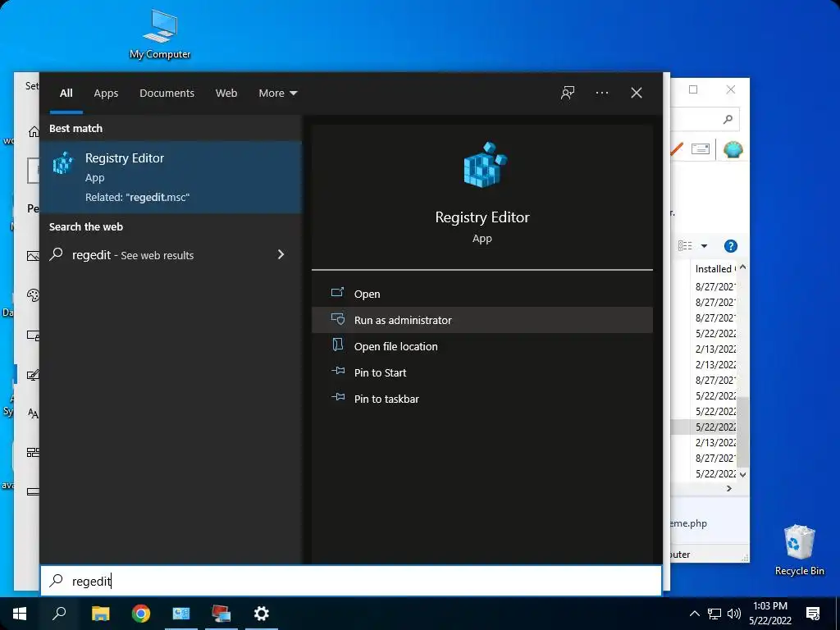Choose Run as administrator
This screenshot has width=840, height=630.
pyautogui.click(x=482, y=320)
